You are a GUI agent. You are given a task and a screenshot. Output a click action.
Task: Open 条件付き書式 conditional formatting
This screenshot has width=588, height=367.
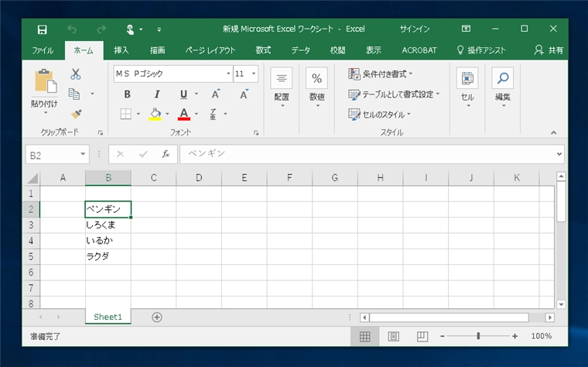tap(380, 74)
